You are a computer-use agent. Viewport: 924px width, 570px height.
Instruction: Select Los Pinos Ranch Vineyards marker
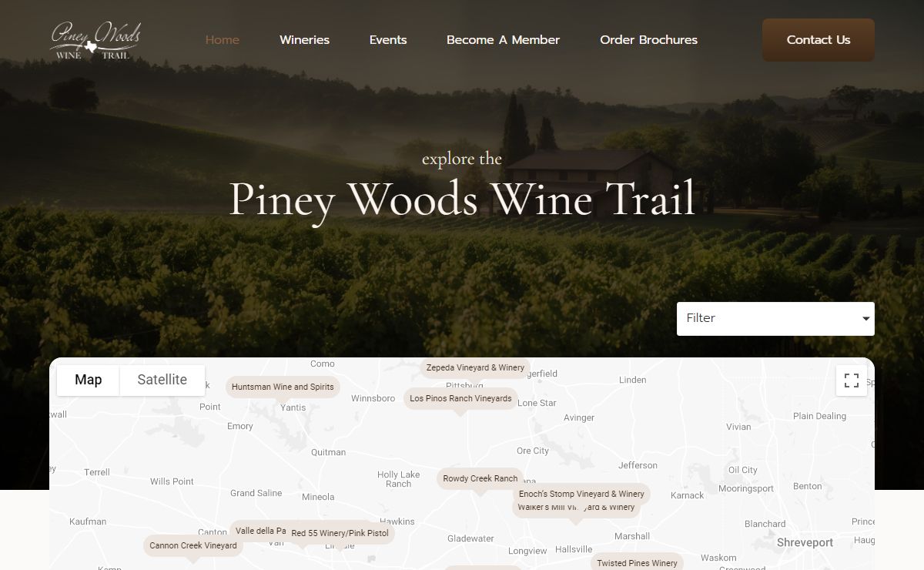pyautogui.click(x=460, y=399)
